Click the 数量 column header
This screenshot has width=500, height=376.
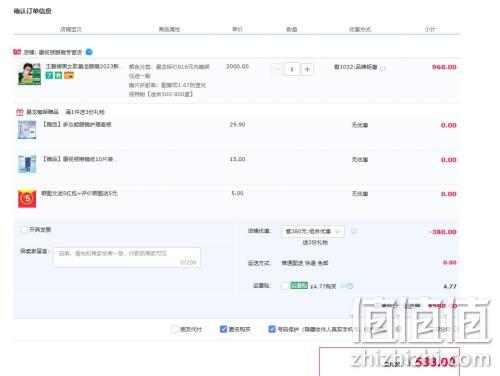coord(292,29)
